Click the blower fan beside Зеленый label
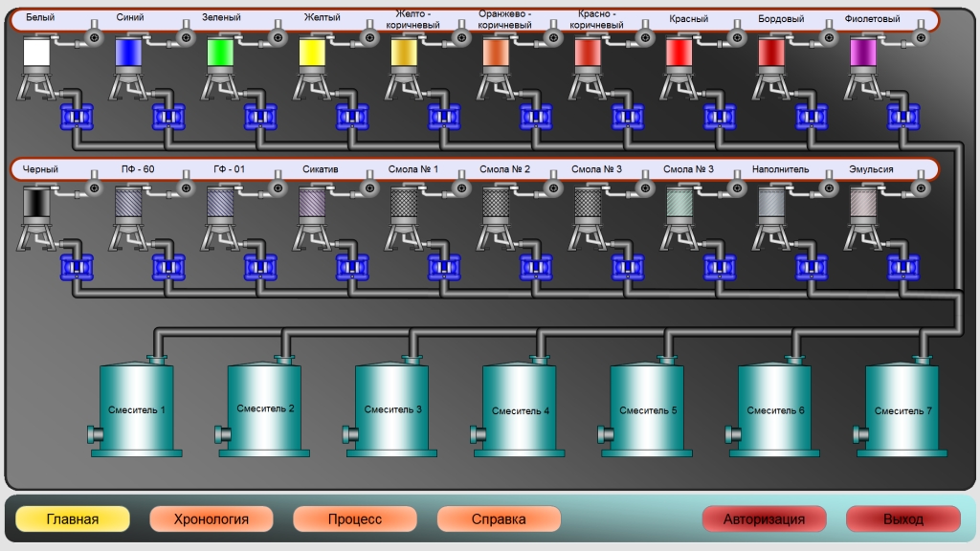 tap(278, 37)
